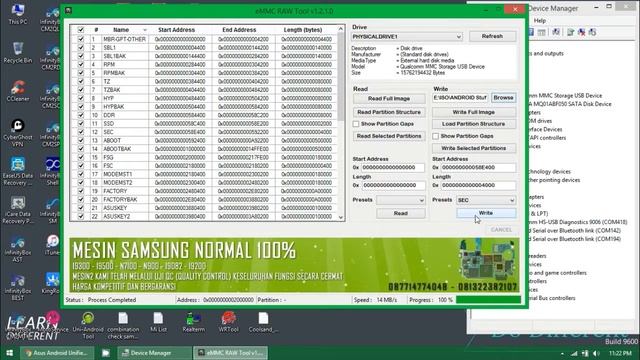This screenshot has height=360, width=640.
Task: Click the Start Address column header
Action: [176, 30]
